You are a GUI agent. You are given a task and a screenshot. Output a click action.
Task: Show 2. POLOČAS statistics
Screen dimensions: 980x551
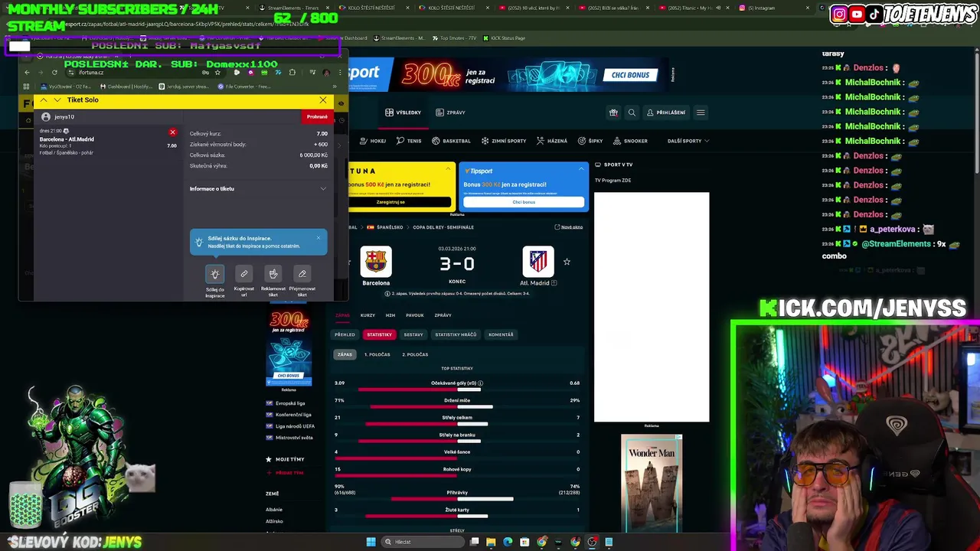415,354
